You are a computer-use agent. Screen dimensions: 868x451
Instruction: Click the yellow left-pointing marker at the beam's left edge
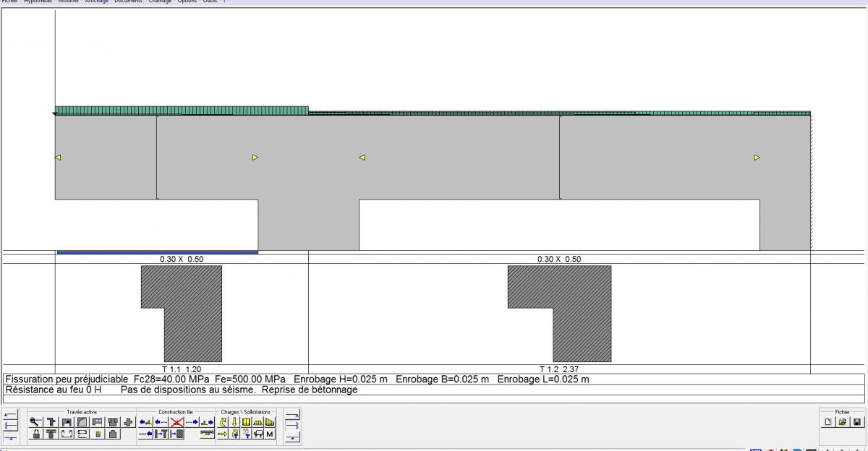pos(59,157)
